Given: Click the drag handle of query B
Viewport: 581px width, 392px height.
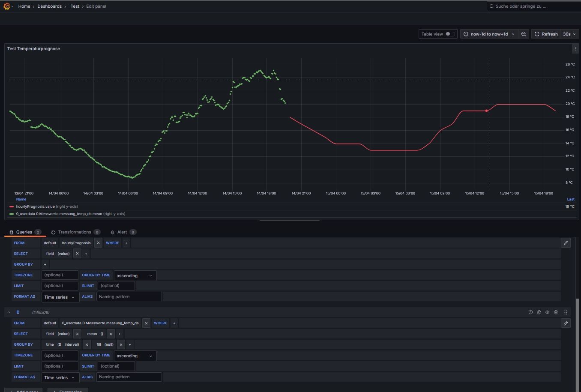Looking at the screenshot, I should [566, 312].
